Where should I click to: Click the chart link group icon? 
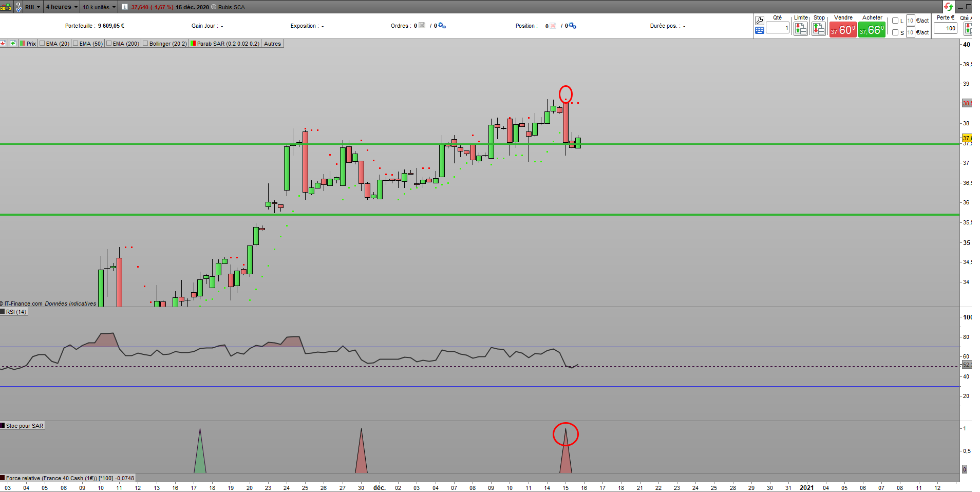[x=18, y=7]
